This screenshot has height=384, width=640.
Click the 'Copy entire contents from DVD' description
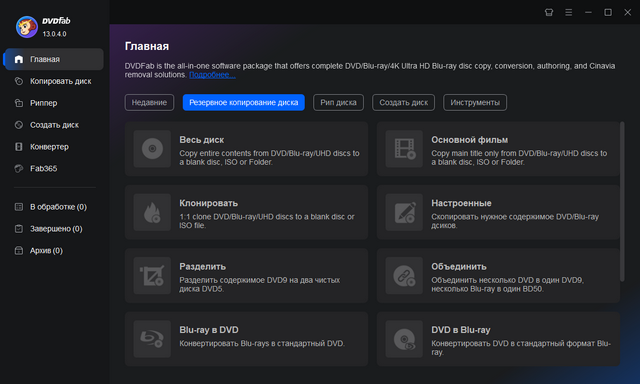tap(269, 158)
